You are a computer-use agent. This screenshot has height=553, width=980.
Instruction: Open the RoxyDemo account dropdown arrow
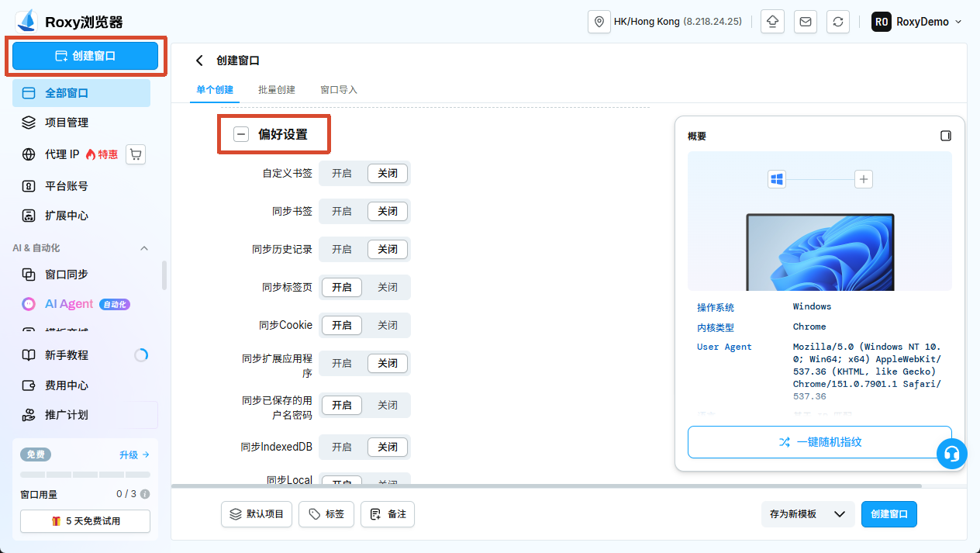[x=958, y=22]
